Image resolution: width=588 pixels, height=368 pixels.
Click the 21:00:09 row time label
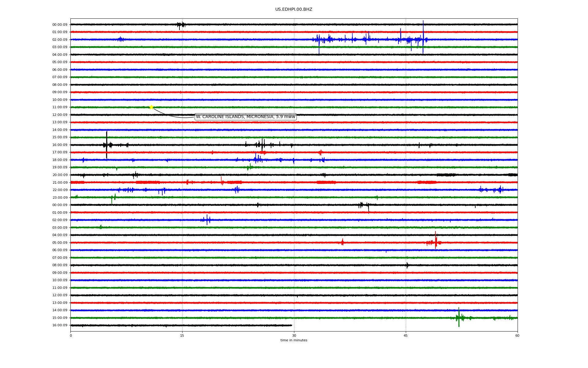(x=60, y=183)
